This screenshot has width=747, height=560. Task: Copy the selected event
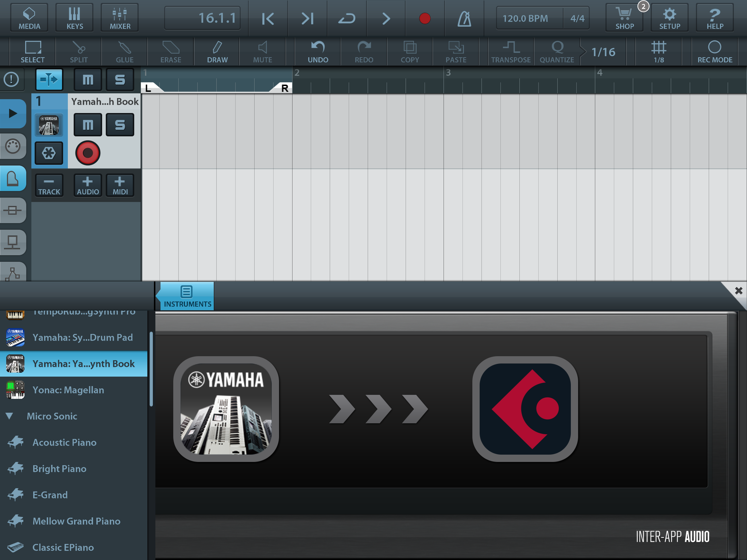[410, 52]
